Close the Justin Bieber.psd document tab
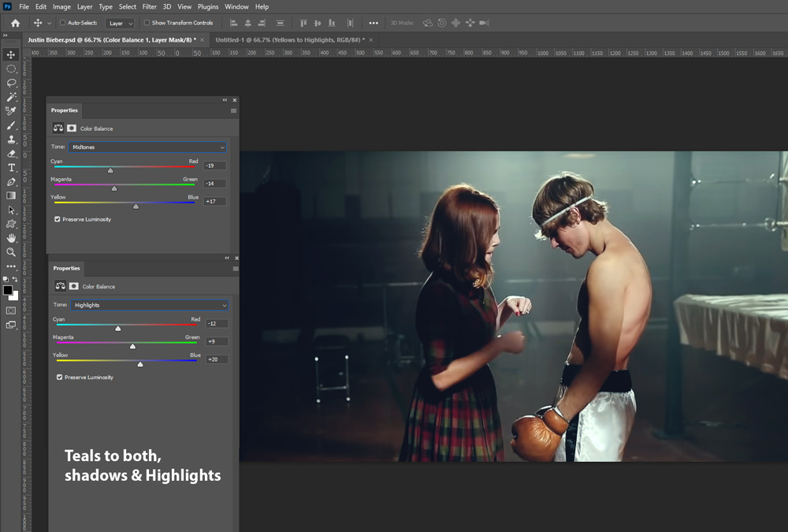This screenshot has height=532, width=788. point(202,39)
